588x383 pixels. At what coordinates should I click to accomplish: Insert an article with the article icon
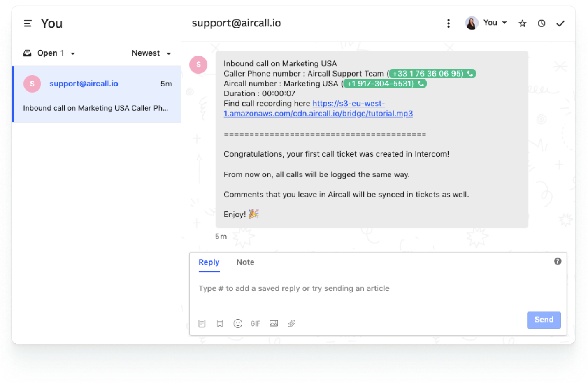point(202,323)
